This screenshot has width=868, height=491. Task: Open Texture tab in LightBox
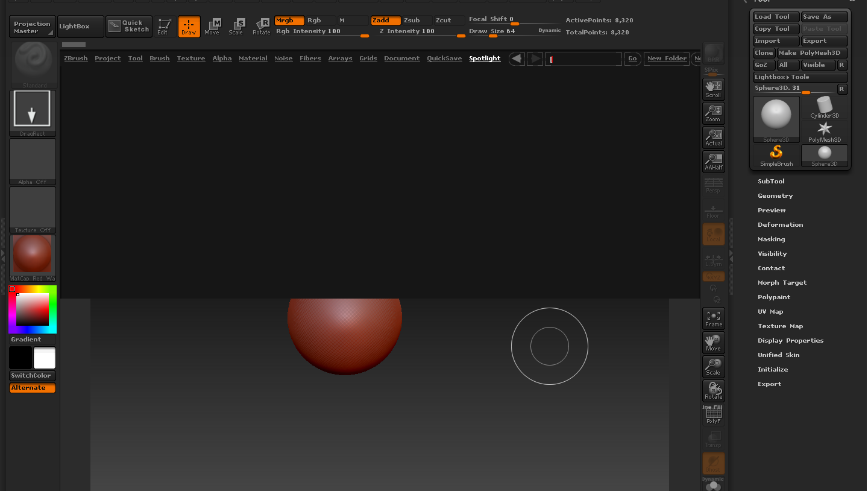click(x=191, y=59)
